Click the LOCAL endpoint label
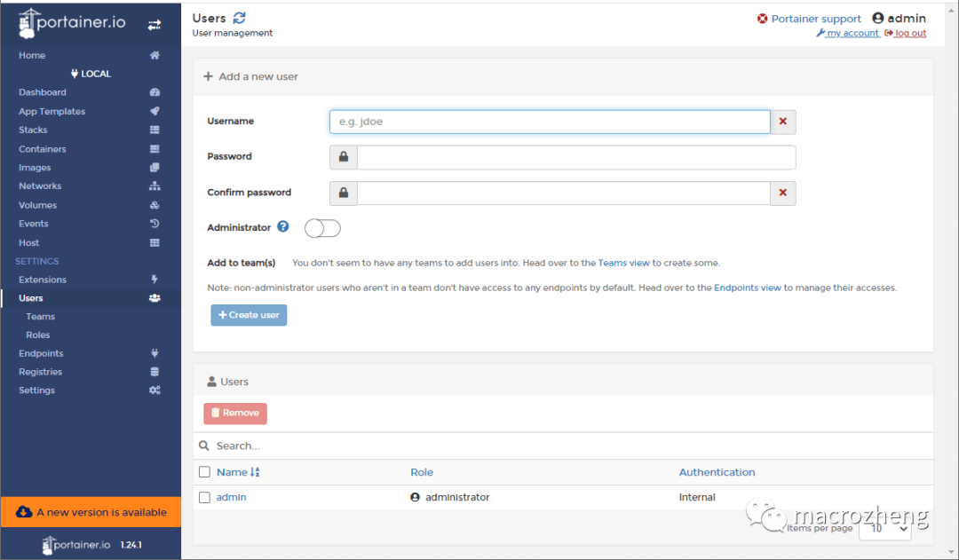Image resolution: width=959 pixels, height=560 pixels. point(91,74)
